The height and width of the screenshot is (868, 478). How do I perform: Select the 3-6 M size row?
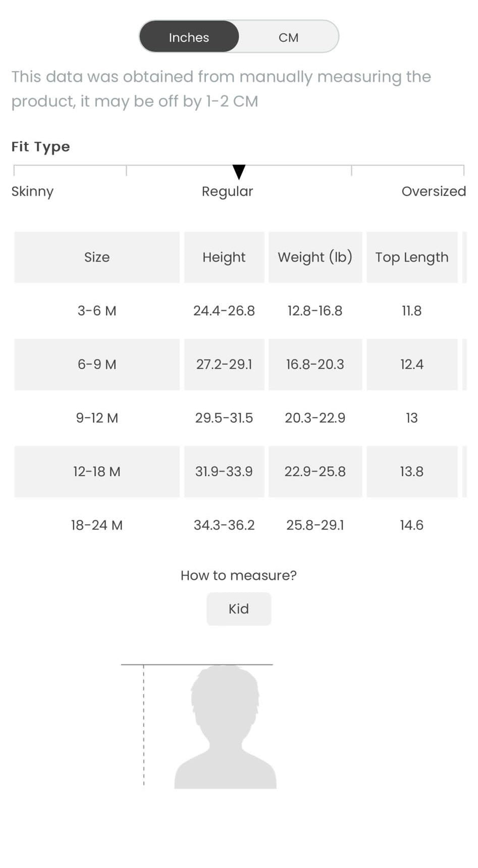pyautogui.click(x=239, y=311)
